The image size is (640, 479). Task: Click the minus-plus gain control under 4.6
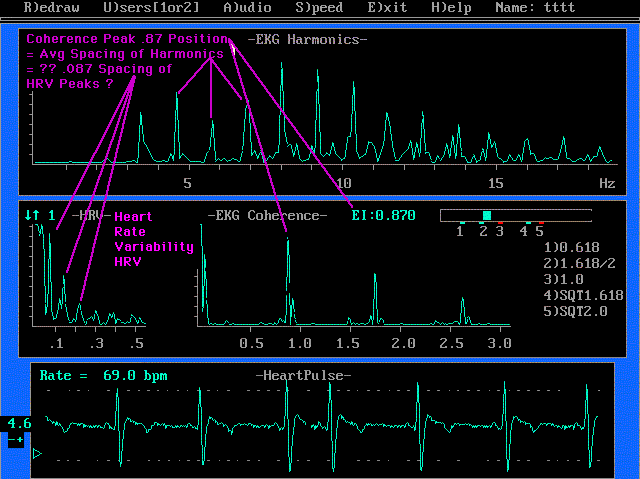click(16, 440)
